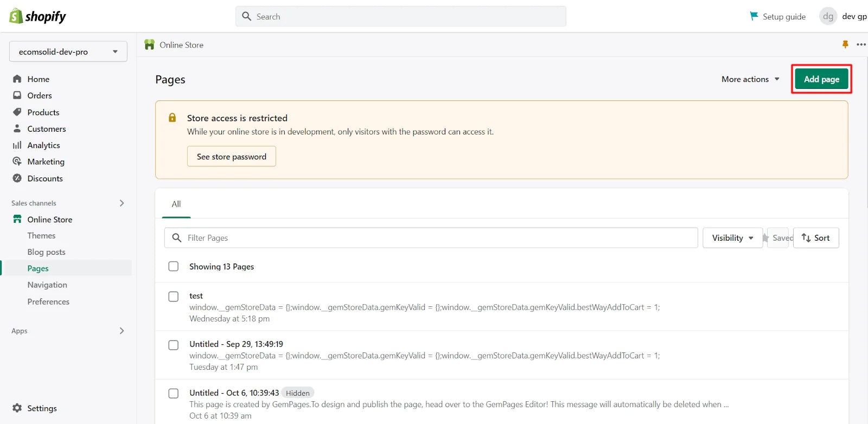Click the pin icon in header
Viewport: 868px width, 424px height.
[x=845, y=44]
